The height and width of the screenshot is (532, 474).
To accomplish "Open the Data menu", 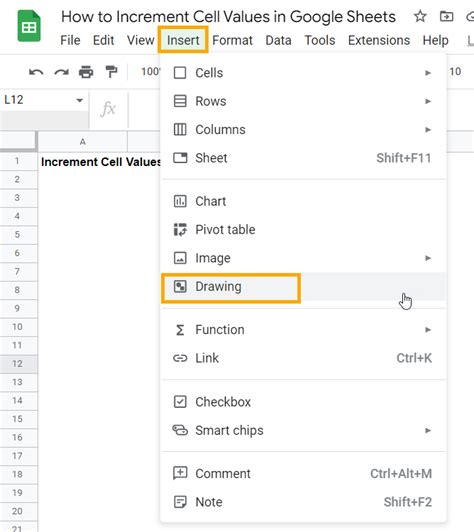I will pos(278,40).
